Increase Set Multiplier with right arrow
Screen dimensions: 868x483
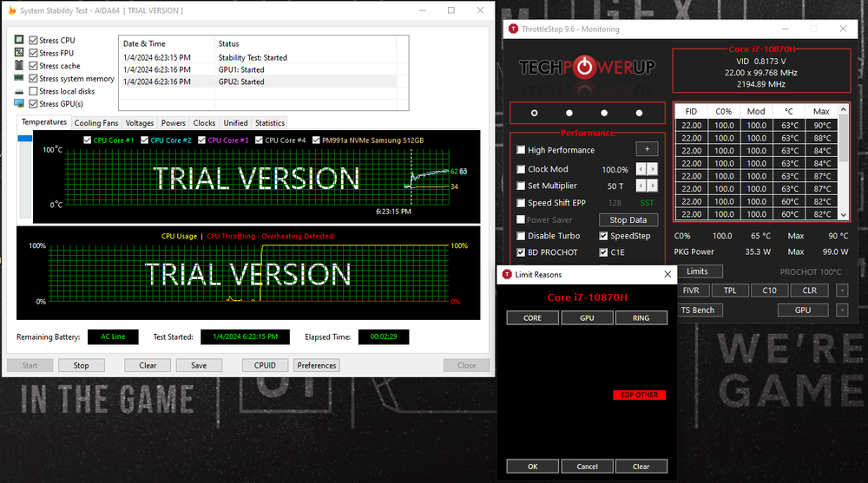(x=653, y=186)
